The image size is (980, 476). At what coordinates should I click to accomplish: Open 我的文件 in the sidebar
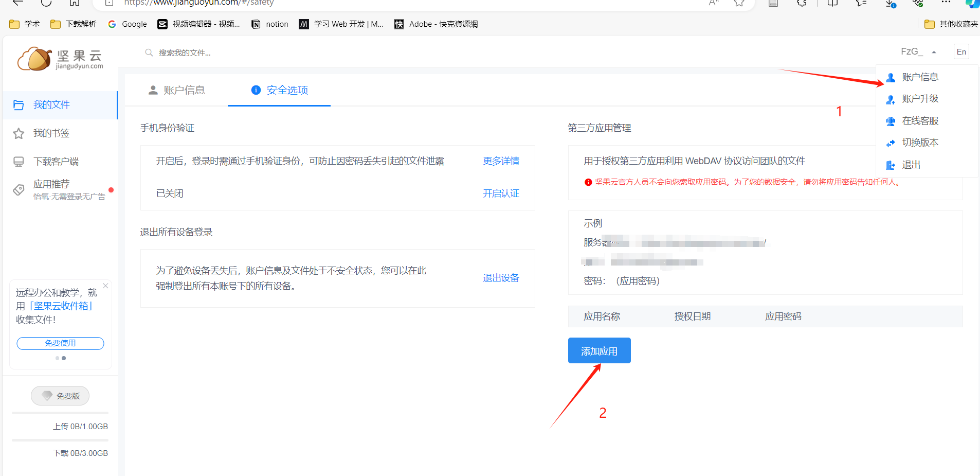coord(60,105)
